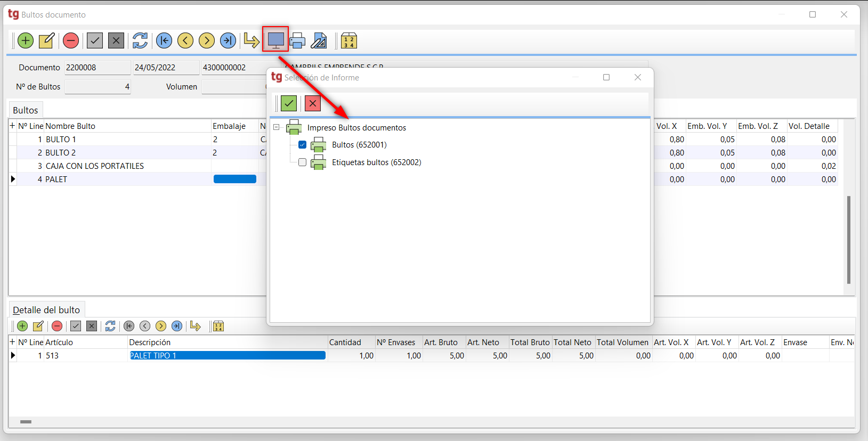Select Bultos (652001) report entry

point(359,145)
